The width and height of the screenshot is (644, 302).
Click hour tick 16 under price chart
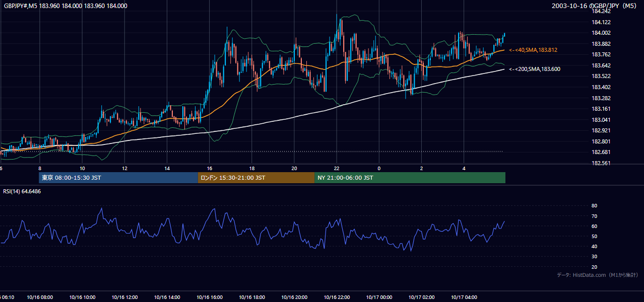[209, 169]
